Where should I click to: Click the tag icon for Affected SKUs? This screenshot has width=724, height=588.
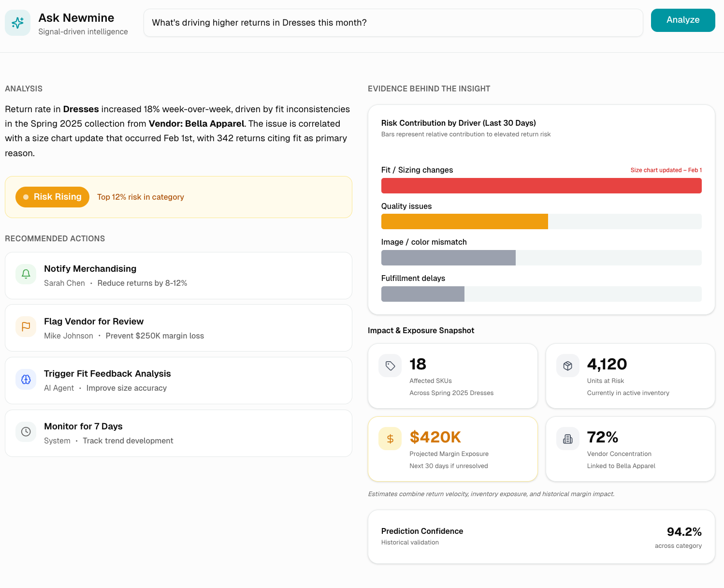(390, 366)
